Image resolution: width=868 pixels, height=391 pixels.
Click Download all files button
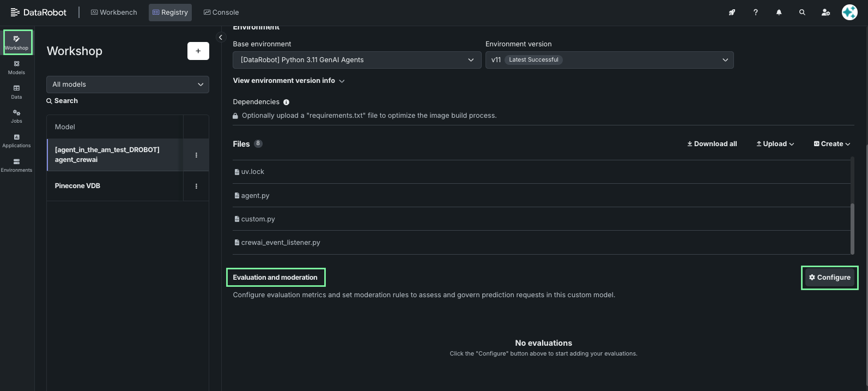tap(712, 144)
